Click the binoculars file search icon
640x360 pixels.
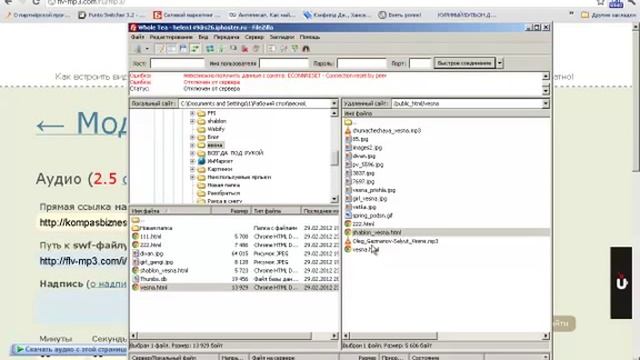click(306, 49)
